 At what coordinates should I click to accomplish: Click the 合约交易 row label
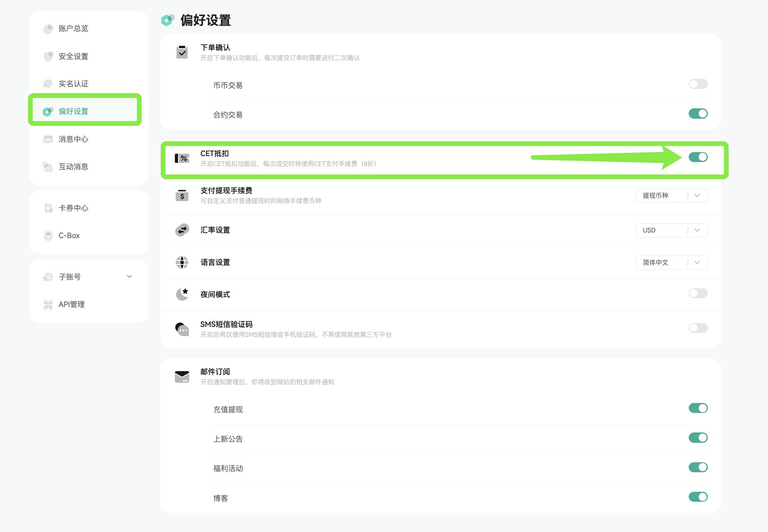228,115
